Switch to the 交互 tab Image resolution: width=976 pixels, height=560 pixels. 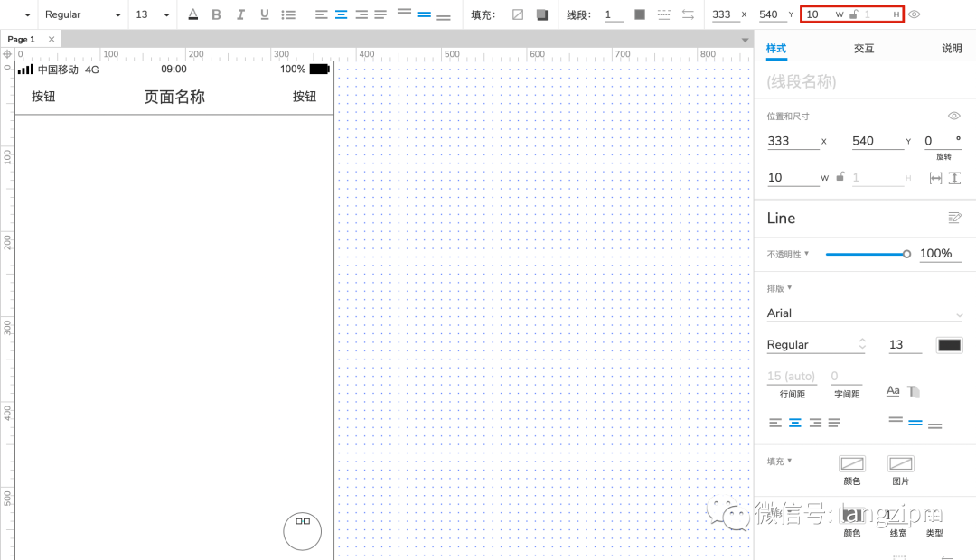(x=864, y=49)
